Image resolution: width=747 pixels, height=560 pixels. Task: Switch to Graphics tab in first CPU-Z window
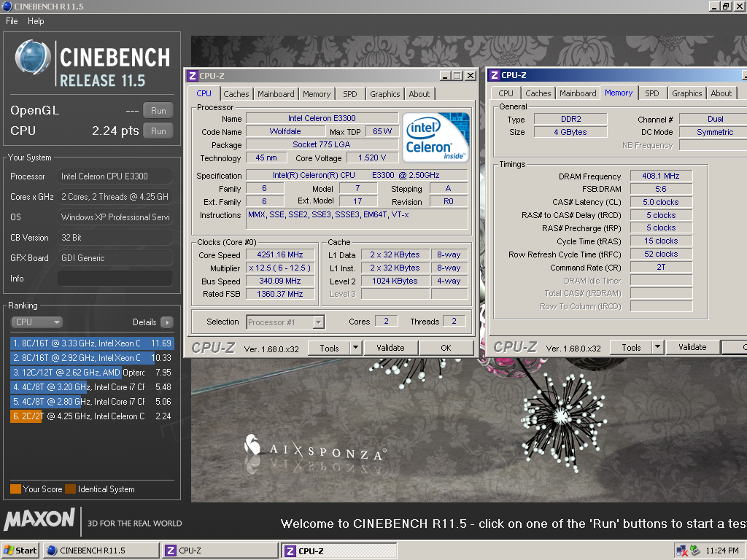click(385, 94)
